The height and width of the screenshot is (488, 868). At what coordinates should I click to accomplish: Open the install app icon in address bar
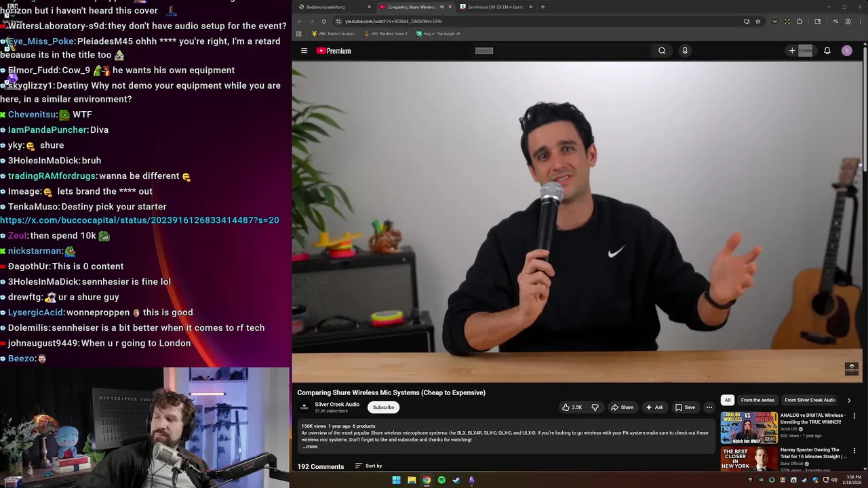click(x=747, y=21)
